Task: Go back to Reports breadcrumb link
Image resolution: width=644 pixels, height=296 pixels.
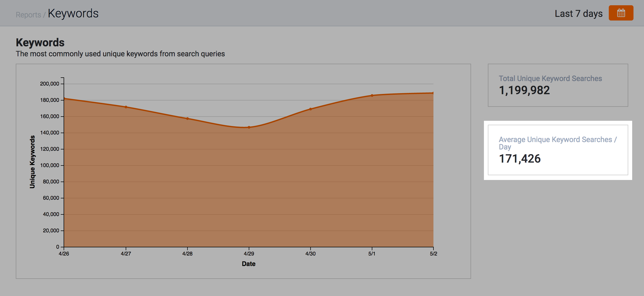Action: (28, 15)
